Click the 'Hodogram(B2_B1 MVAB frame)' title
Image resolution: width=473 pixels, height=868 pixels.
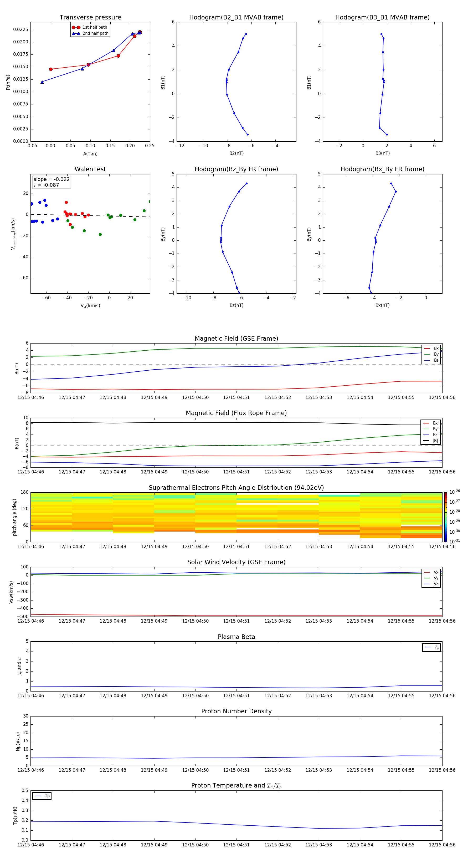[x=236, y=17]
